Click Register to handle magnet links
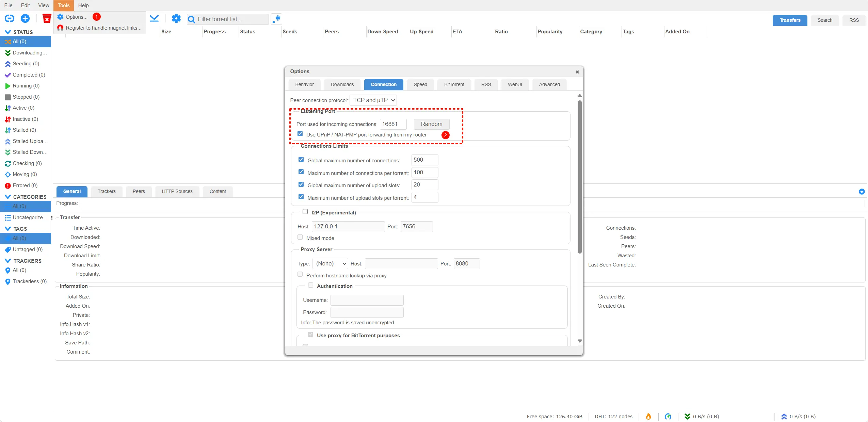868x422 pixels. [103, 28]
